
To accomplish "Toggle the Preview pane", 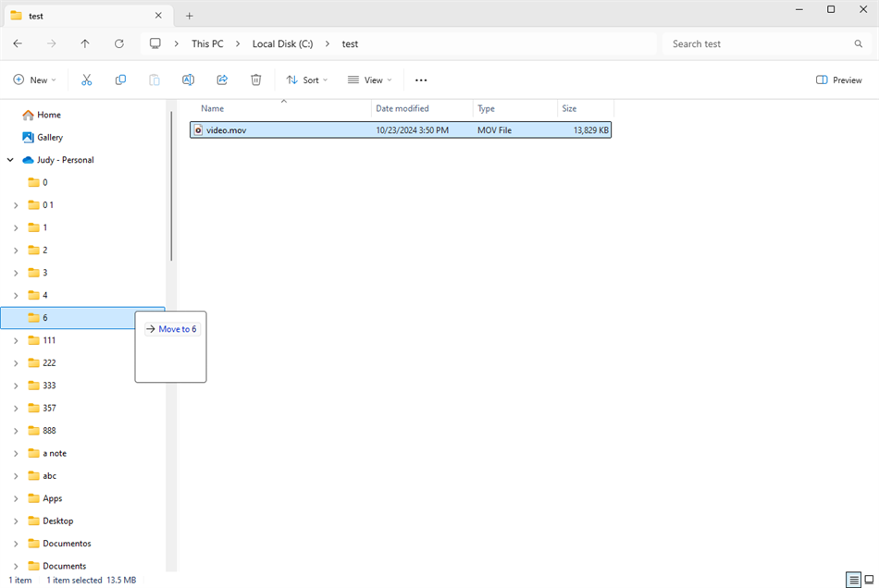I will [839, 80].
